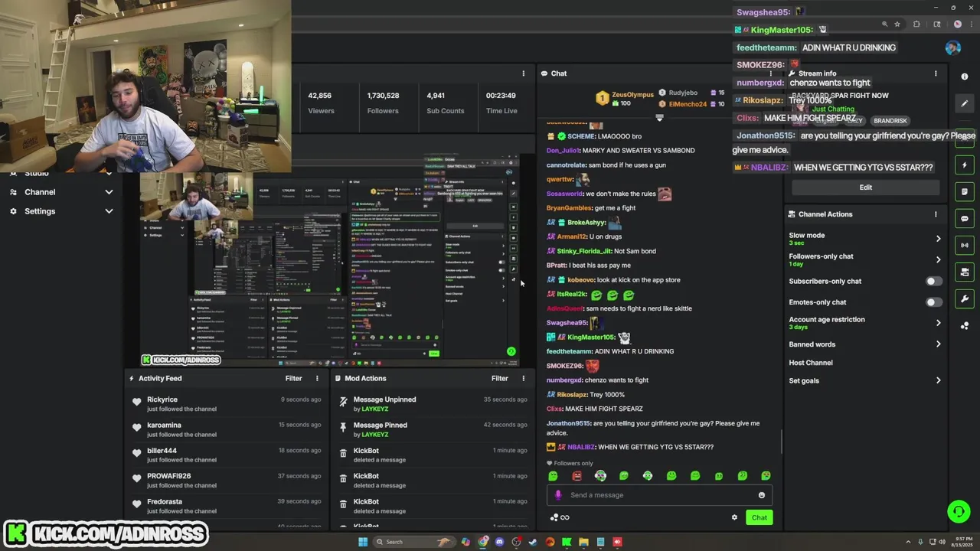The height and width of the screenshot is (551, 980).
Task: Click the stream preview thumbnail
Action: (x=329, y=260)
